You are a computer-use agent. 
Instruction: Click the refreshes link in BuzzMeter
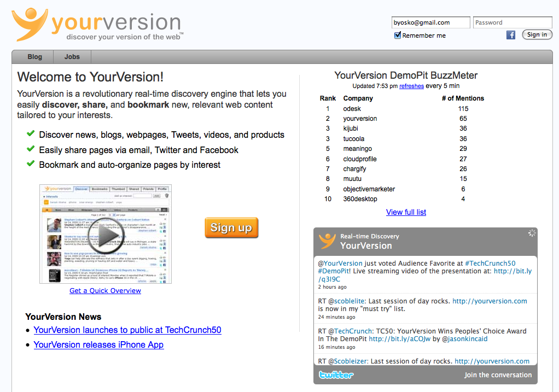coord(411,86)
